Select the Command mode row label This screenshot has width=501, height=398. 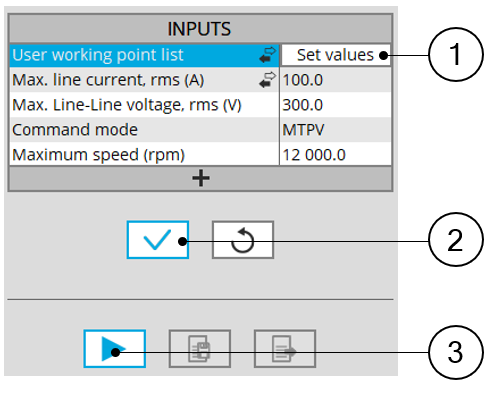pyautogui.click(x=75, y=130)
